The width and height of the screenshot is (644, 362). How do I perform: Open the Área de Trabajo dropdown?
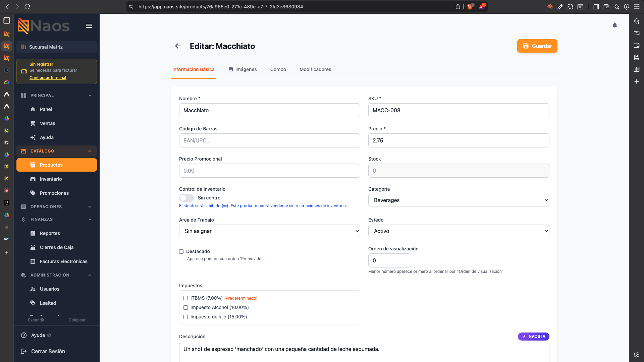tap(270, 231)
